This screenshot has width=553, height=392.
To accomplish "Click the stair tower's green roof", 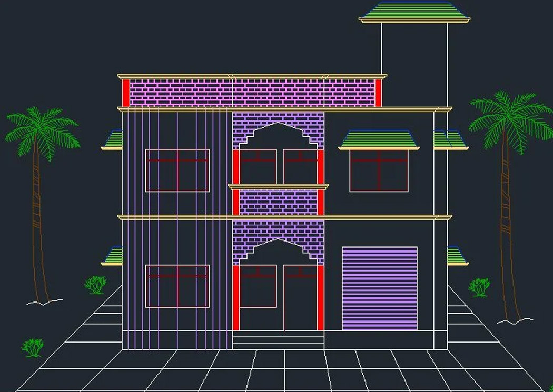I will [414, 13].
